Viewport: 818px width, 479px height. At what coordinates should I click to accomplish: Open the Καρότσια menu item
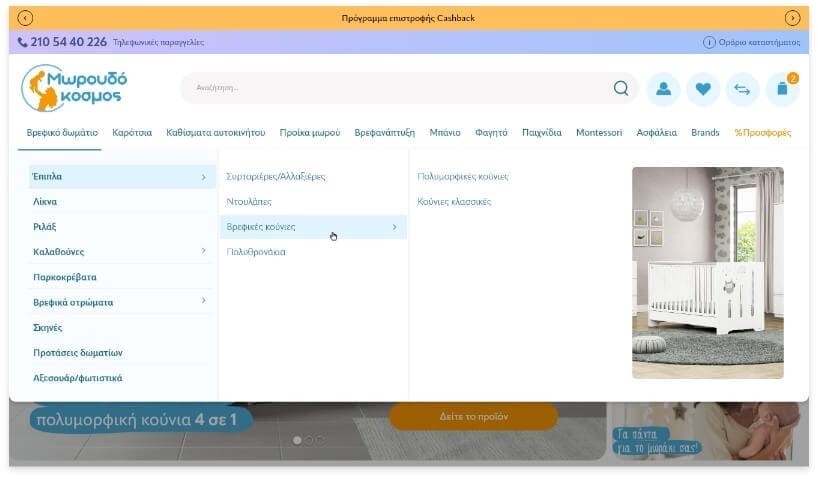132,133
